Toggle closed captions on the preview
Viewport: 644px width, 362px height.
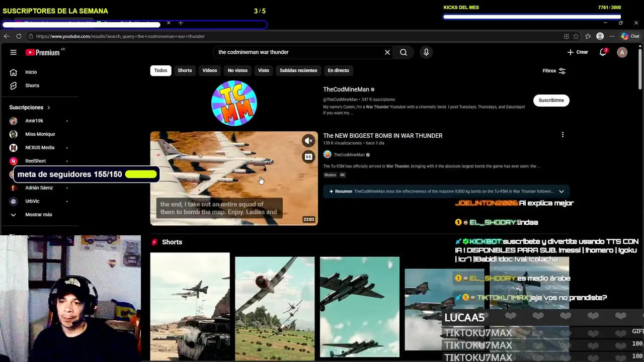click(x=308, y=157)
